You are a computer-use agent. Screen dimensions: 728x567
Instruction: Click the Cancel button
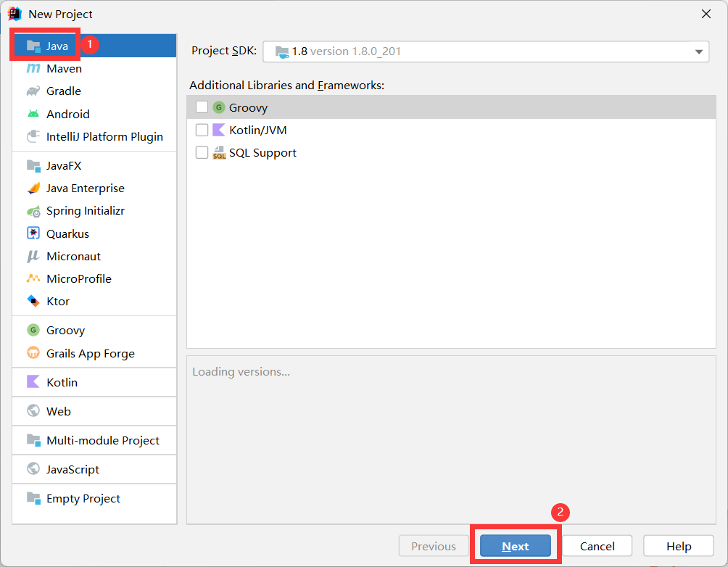point(597,546)
